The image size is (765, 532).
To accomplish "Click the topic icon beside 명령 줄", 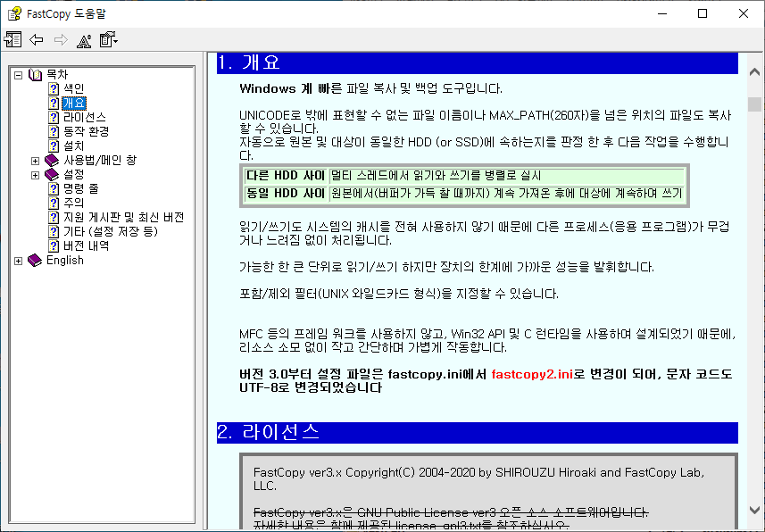I will (54, 189).
